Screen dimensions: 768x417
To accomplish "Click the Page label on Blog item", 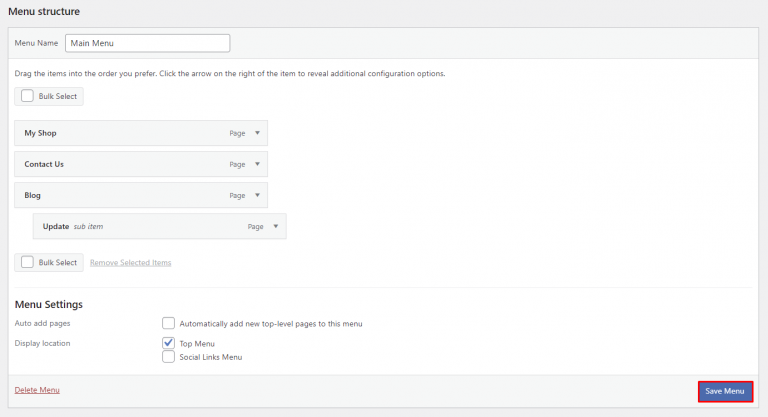I will [x=237, y=195].
